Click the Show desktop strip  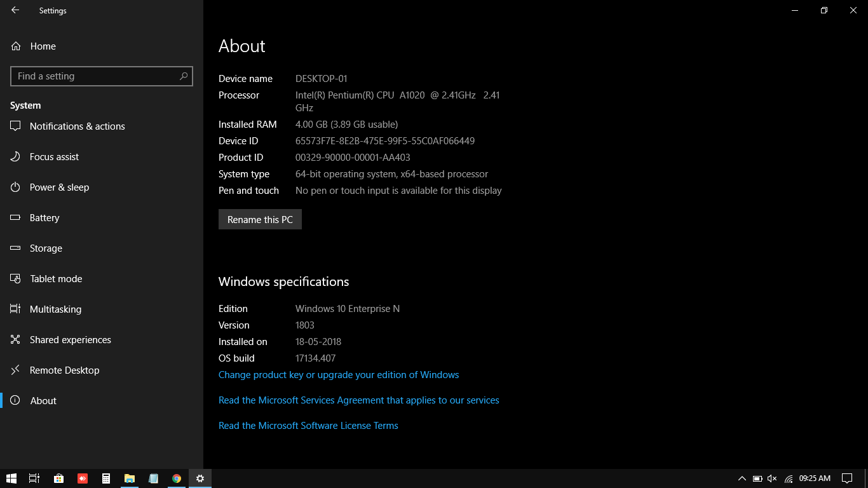pyautogui.click(x=866, y=478)
